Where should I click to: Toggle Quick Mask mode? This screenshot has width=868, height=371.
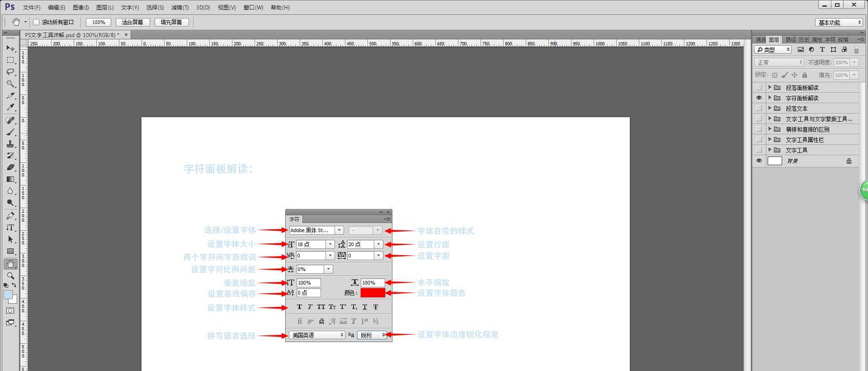click(10, 311)
